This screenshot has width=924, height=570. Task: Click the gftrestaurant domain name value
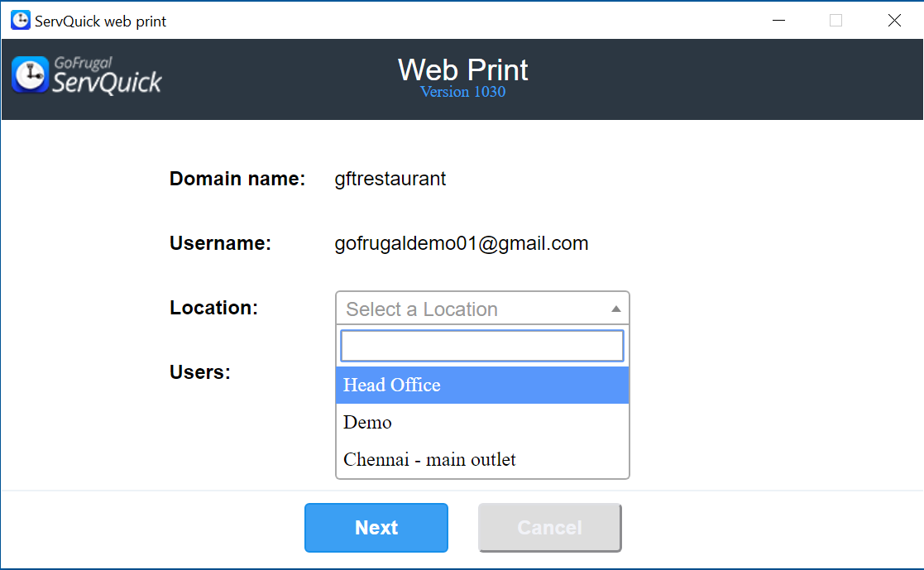[x=390, y=179]
